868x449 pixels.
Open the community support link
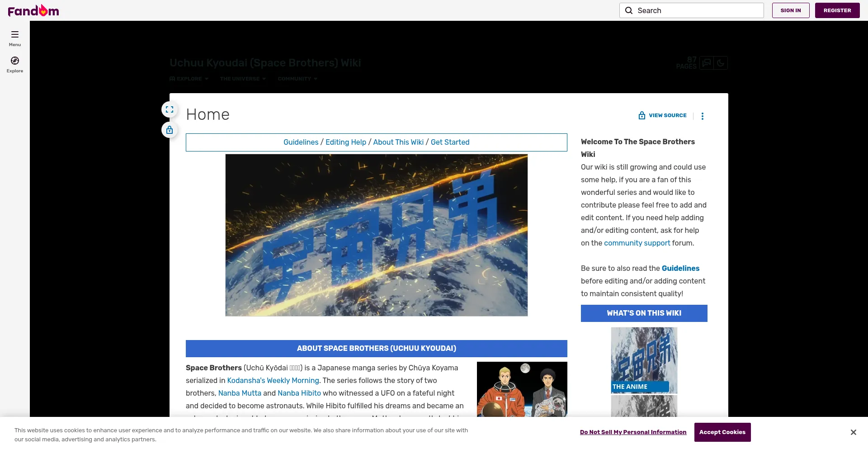[x=637, y=243]
